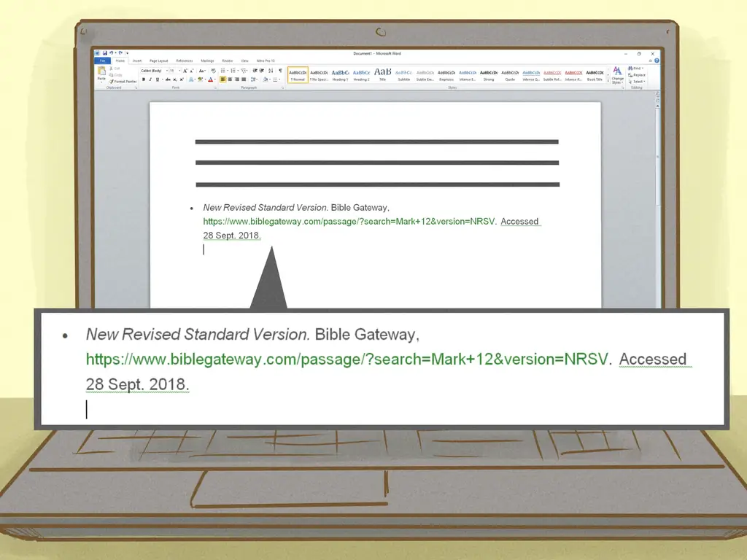
Task: Open the font size dropdown
Action: [174, 71]
